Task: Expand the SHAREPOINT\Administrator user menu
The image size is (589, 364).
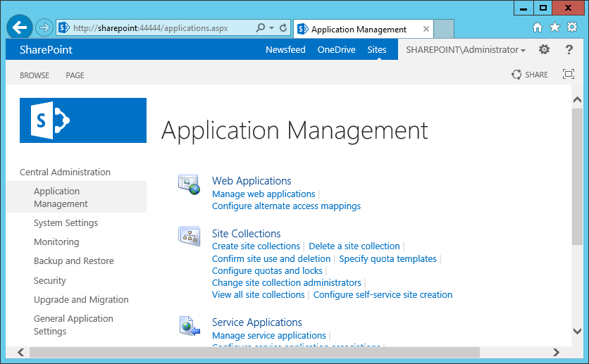Action: click(x=466, y=49)
